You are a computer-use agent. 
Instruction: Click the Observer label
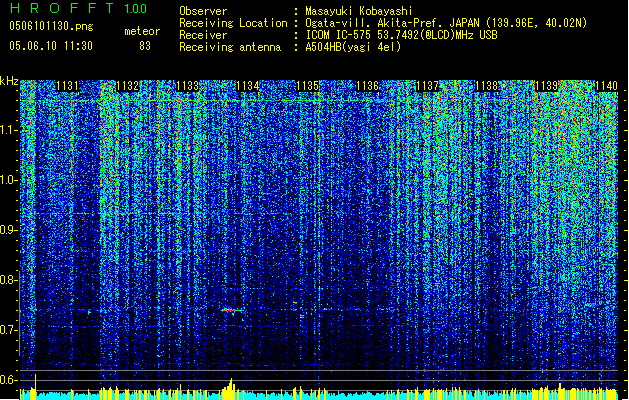coord(203,11)
